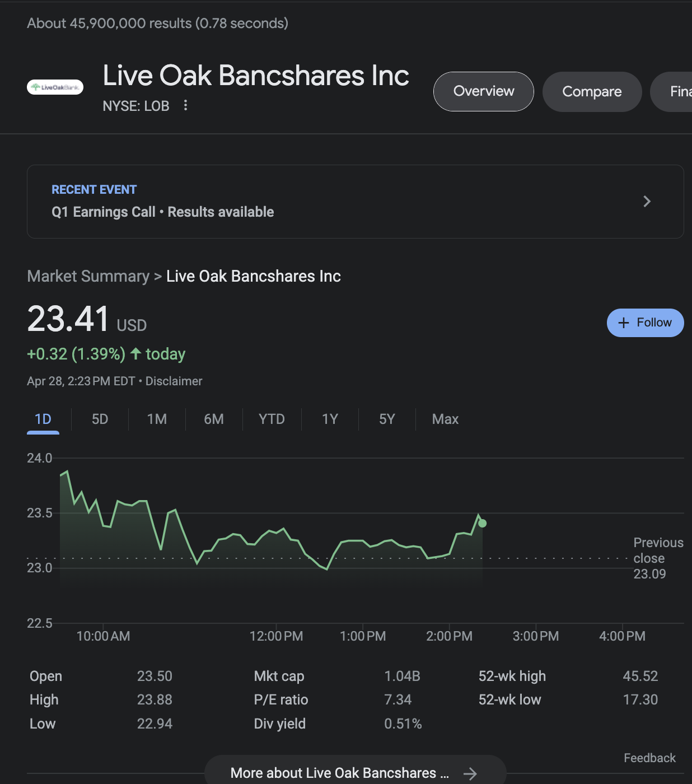Click the Live Oak Bank logo
Image resolution: width=692 pixels, height=784 pixels.
click(55, 87)
